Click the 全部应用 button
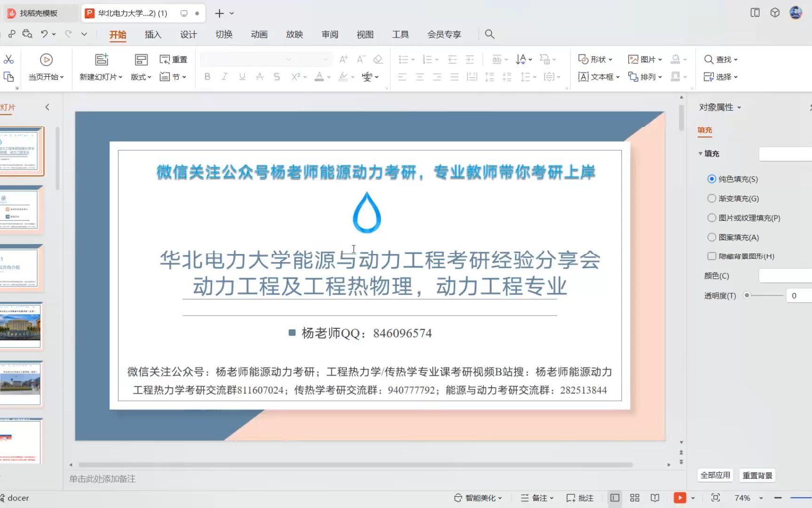Image resolution: width=812 pixels, height=508 pixels. coord(715,475)
